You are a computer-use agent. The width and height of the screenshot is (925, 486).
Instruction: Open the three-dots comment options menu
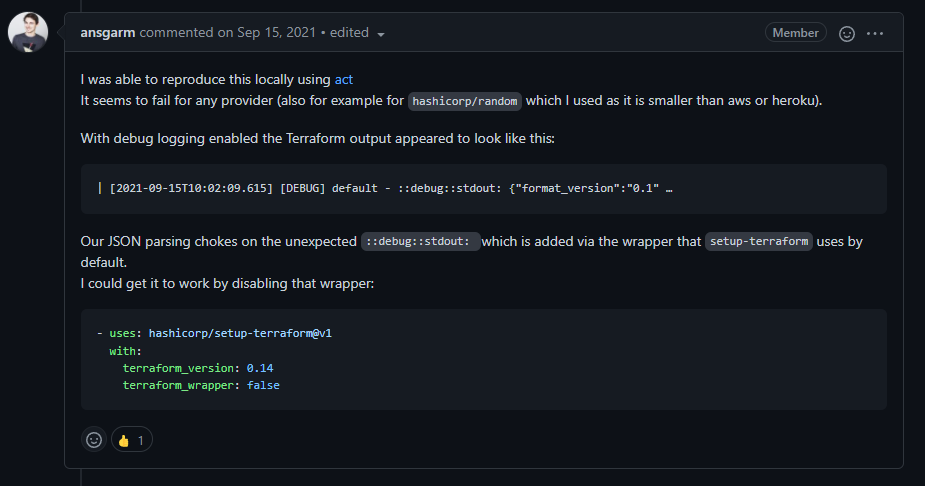point(875,34)
